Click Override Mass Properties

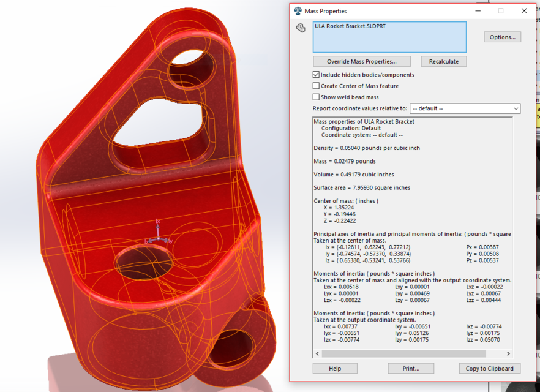tap(361, 61)
